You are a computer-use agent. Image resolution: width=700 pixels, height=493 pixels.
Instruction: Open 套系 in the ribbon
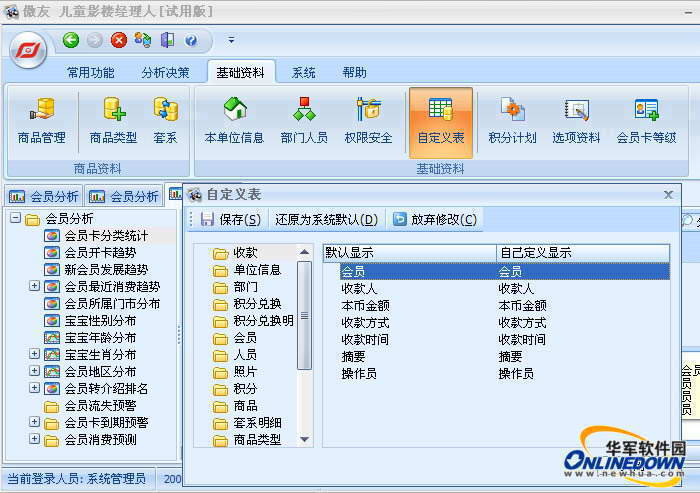click(x=165, y=121)
